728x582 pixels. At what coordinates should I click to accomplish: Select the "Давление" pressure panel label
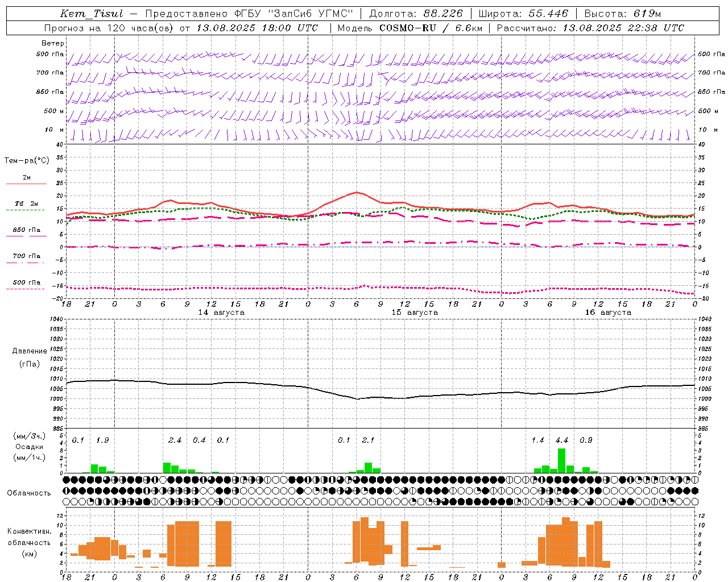click(30, 351)
